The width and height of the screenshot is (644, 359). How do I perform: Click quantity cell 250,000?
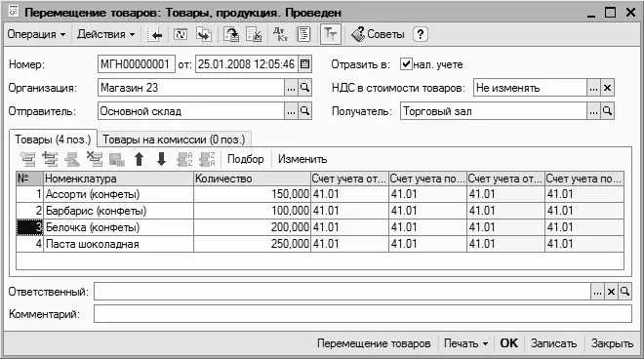(x=252, y=244)
